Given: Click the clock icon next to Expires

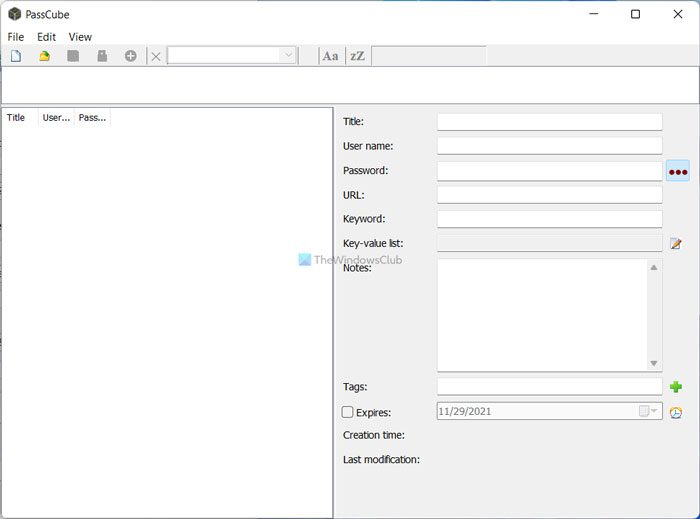Looking at the screenshot, I should 676,412.
